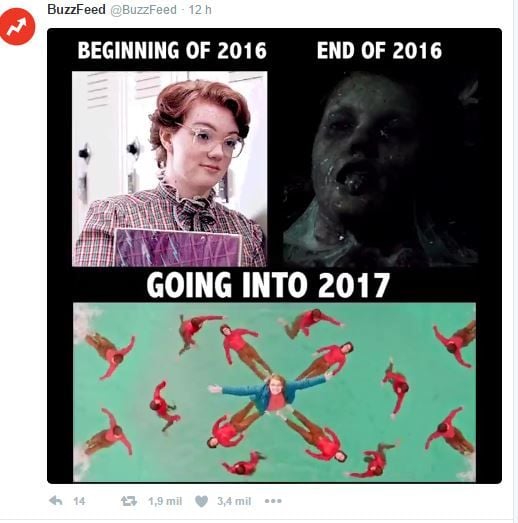
Task: Click the retweet arrows icon
Action: tap(129, 501)
